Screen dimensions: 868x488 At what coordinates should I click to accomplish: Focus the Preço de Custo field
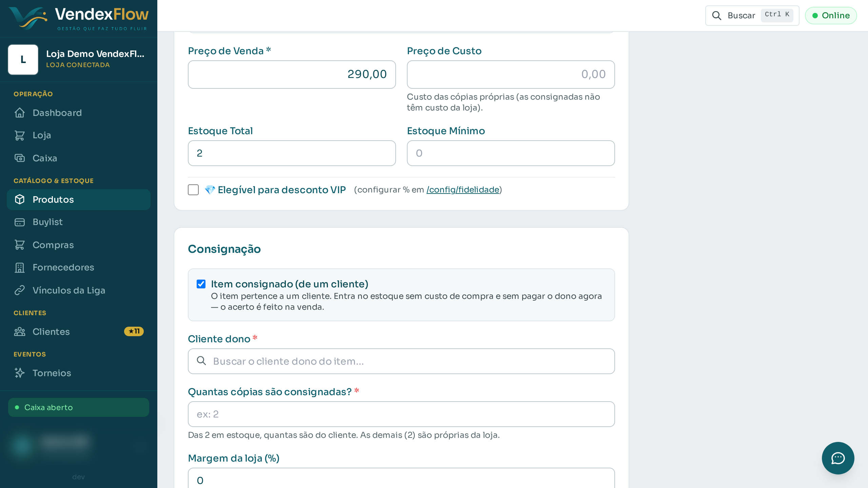511,75
